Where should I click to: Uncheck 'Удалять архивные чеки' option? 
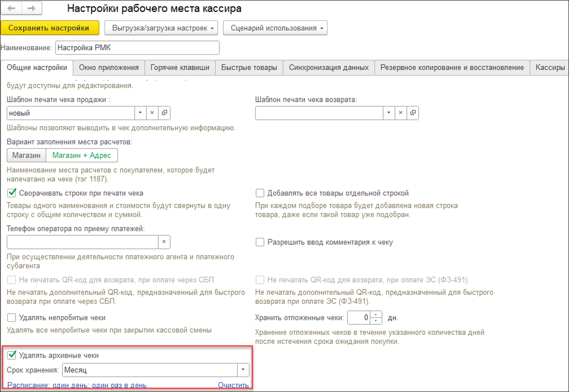pos(12,355)
